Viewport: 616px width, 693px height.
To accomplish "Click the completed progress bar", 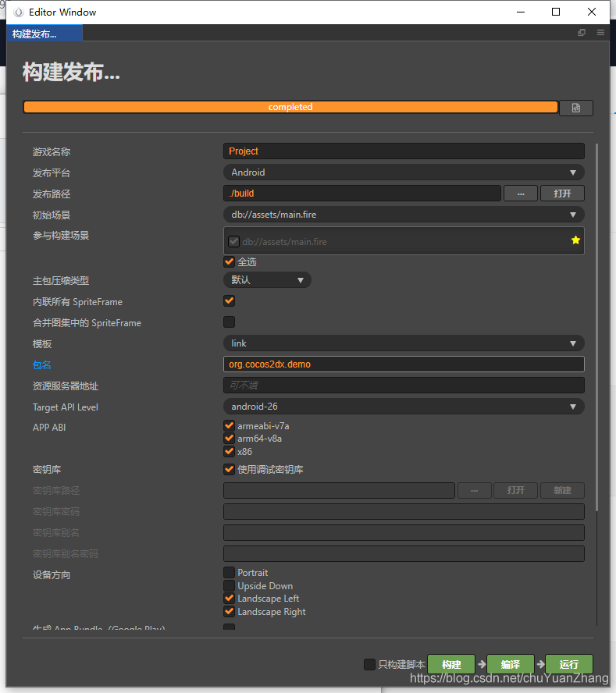I will point(290,107).
